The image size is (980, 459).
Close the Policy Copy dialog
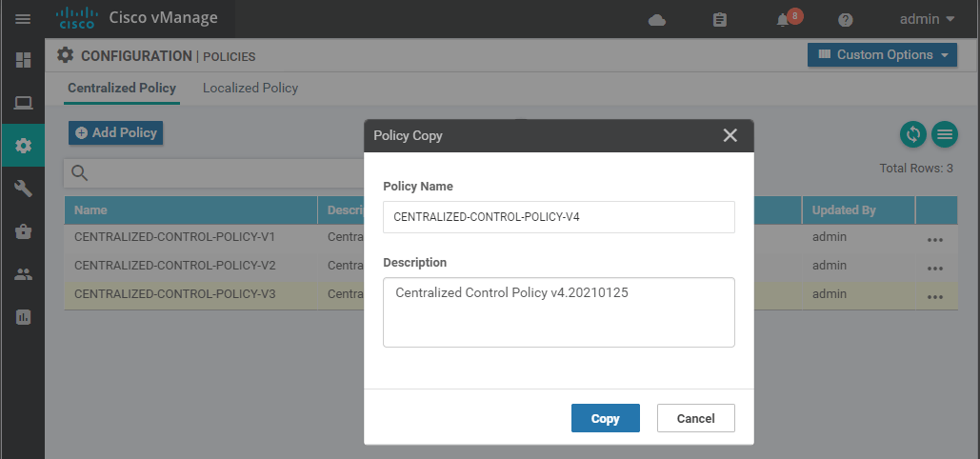pyautogui.click(x=730, y=135)
